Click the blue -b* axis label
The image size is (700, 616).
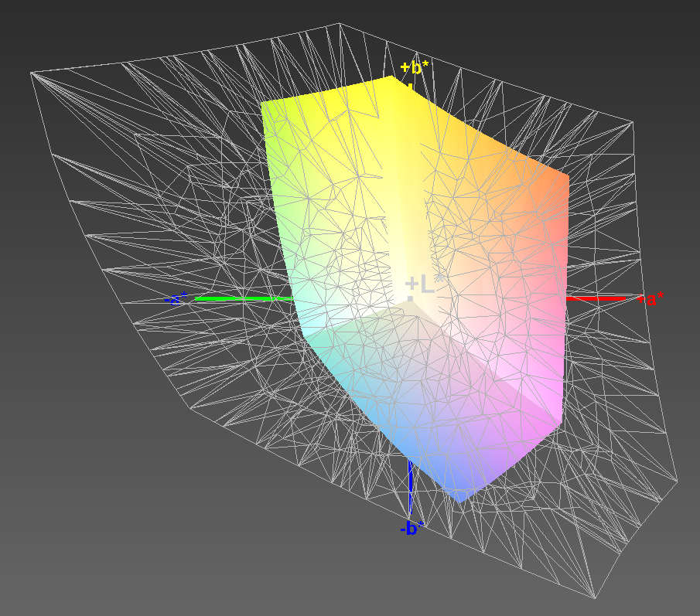click(x=411, y=529)
